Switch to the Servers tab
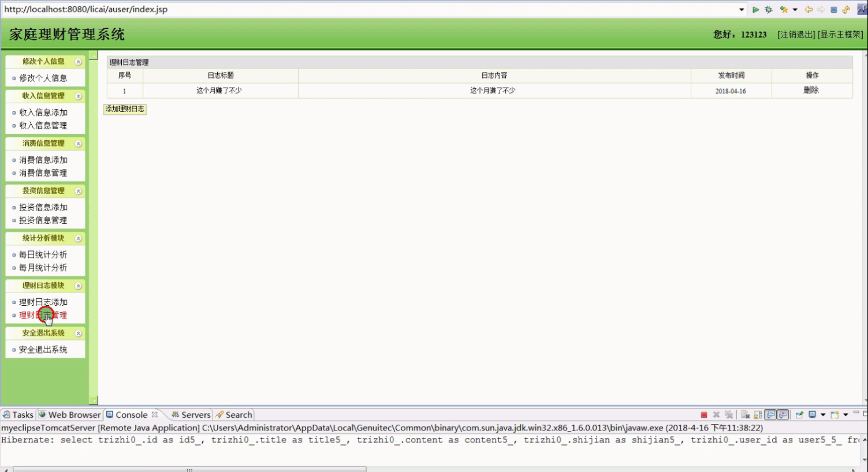868x472 pixels. 191,415
